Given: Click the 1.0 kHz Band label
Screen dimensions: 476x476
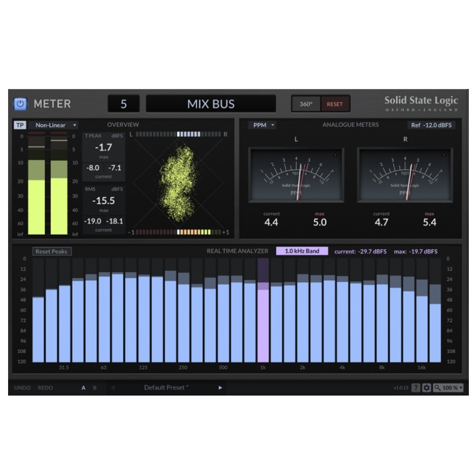Looking at the screenshot, I should 302,251.
